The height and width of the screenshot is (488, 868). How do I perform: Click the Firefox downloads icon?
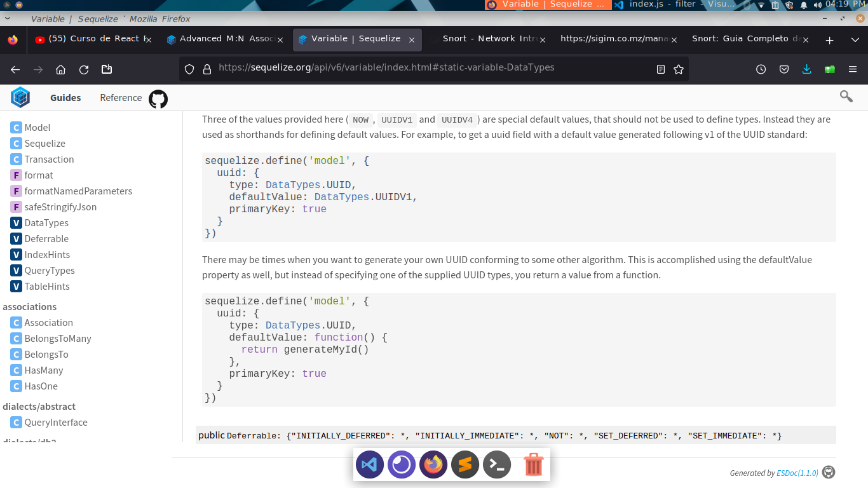[806, 69]
